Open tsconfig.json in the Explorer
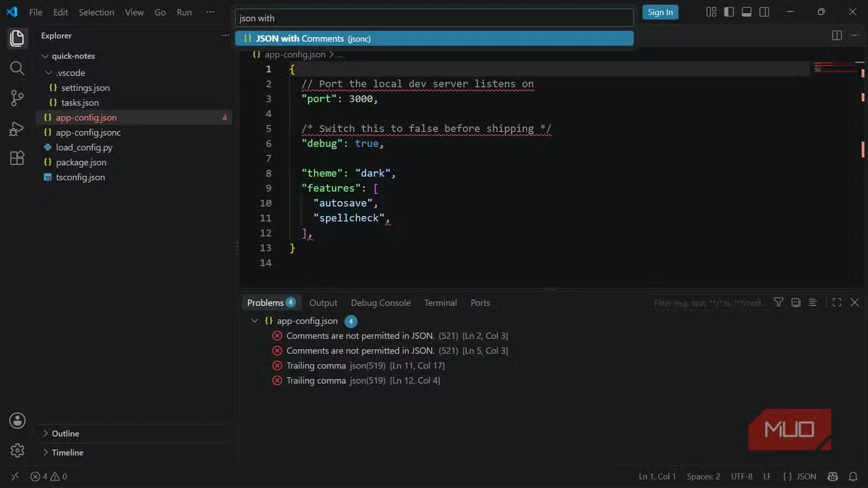The width and height of the screenshot is (868, 488). pos(80,178)
